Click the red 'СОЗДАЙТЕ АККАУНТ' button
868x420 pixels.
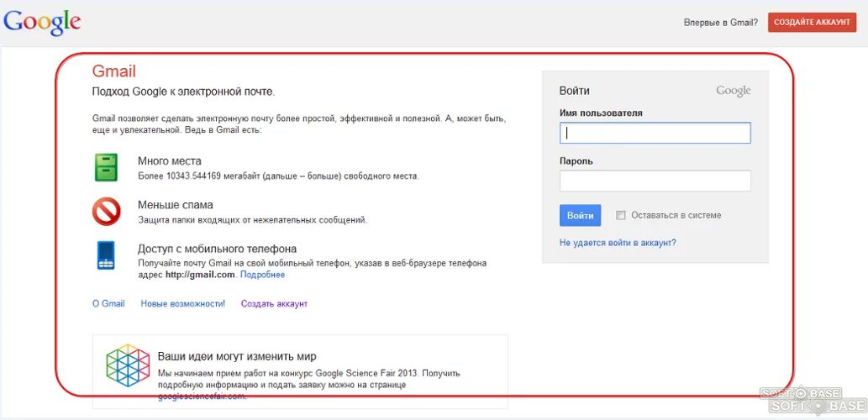tap(812, 23)
